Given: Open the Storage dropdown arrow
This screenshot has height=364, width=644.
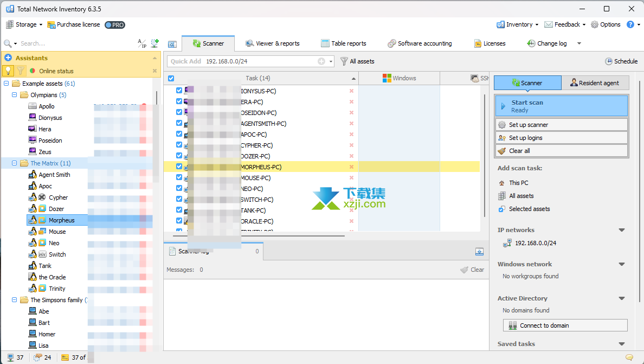Looking at the screenshot, I should tap(41, 25).
